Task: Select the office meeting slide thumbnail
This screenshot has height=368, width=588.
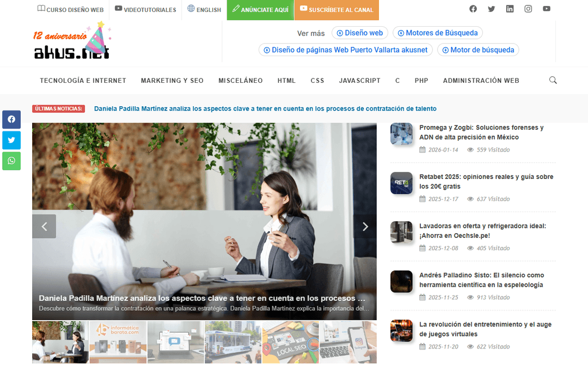Action: pyautogui.click(x=60, y=342)
